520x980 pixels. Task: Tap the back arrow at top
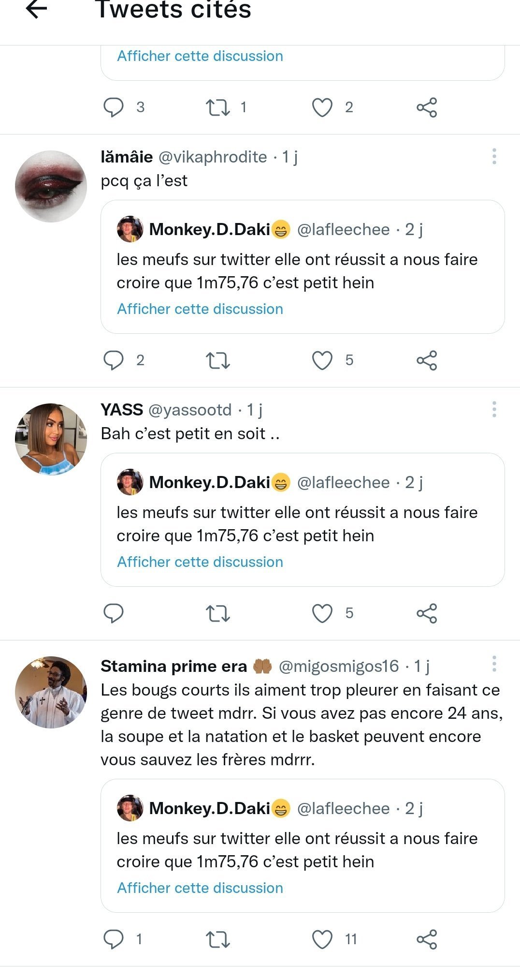tap(36, 9)
